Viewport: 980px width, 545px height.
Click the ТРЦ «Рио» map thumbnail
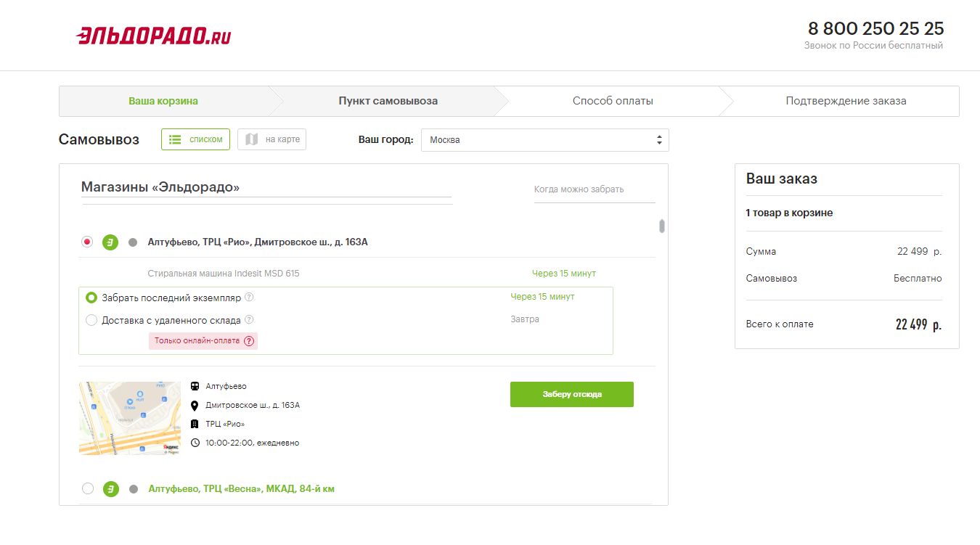click(130, 419)
